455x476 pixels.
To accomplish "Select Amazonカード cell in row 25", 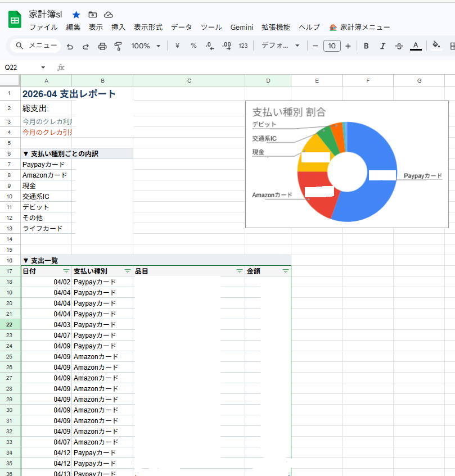I will pyautogui.click(x=102, y=356).
